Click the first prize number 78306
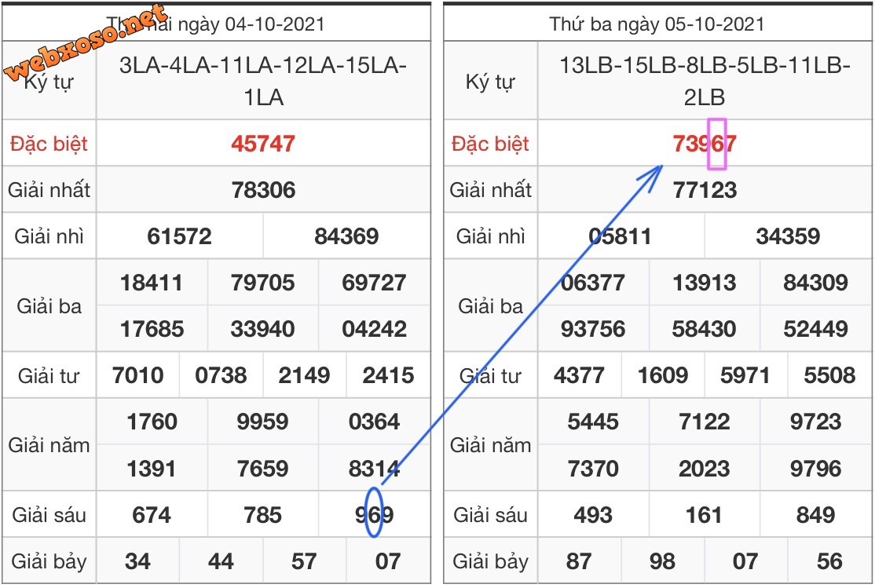This screenshot has height=588, width=875. tap(263, 190)
